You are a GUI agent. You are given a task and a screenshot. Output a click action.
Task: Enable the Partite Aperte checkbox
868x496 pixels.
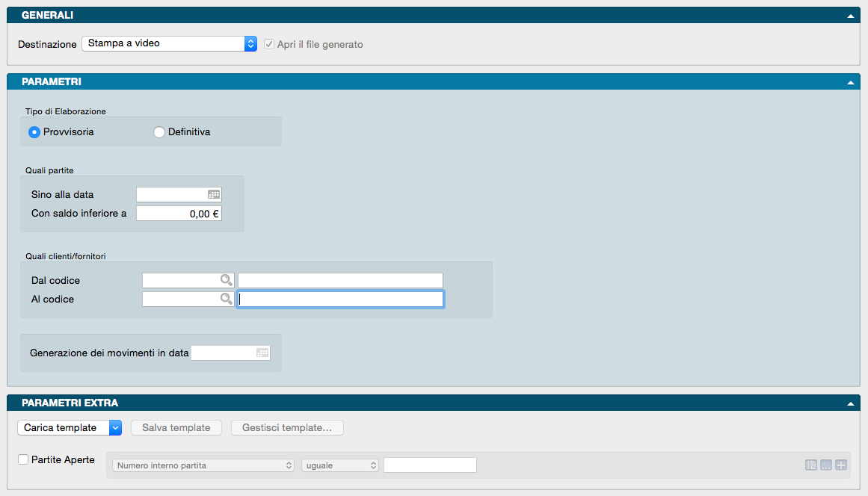click(x=23, y=459)
